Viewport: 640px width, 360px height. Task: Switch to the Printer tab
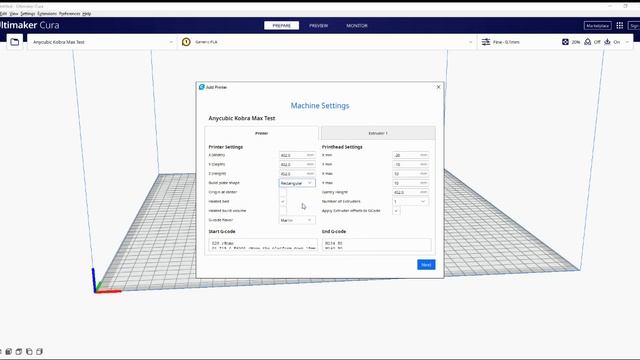coord(262,133)
